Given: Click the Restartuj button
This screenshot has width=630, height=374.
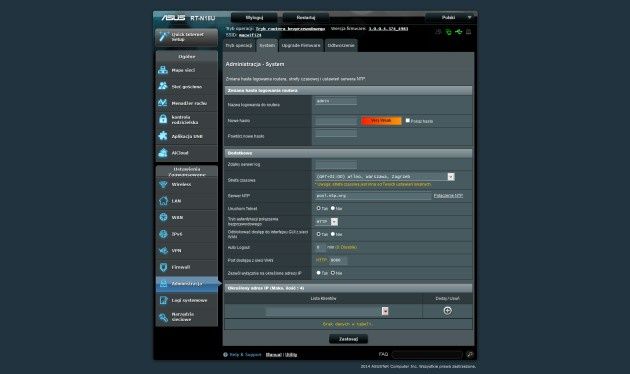Looking at the screenshot, I should (306, 18).
